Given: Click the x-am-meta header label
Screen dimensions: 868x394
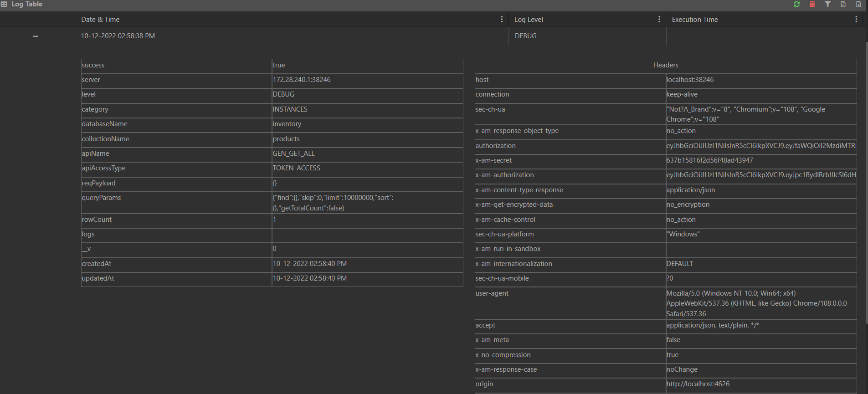Looking at the screenshot, I should pos(492,340).
